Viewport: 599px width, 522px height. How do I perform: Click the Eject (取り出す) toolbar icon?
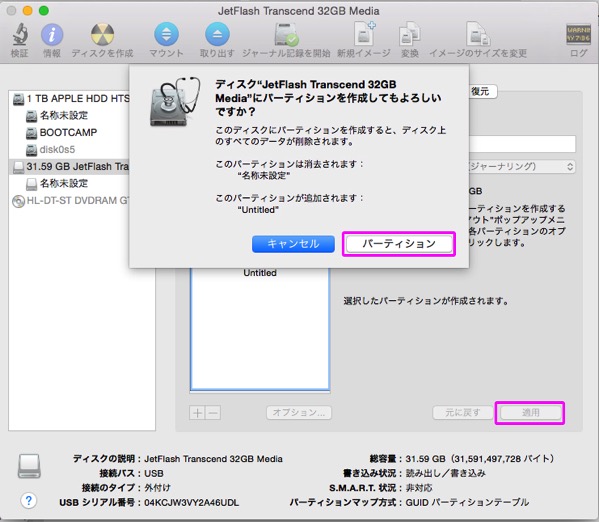(x=217, y=34)
